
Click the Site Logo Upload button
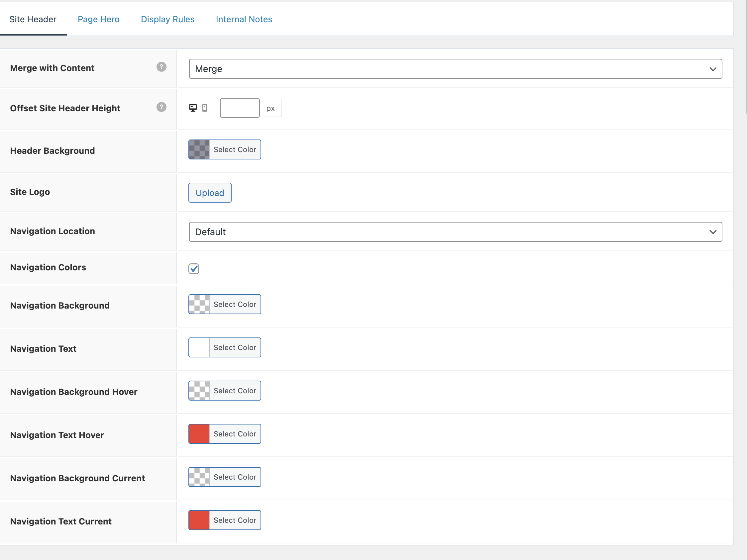coord(210,193)
